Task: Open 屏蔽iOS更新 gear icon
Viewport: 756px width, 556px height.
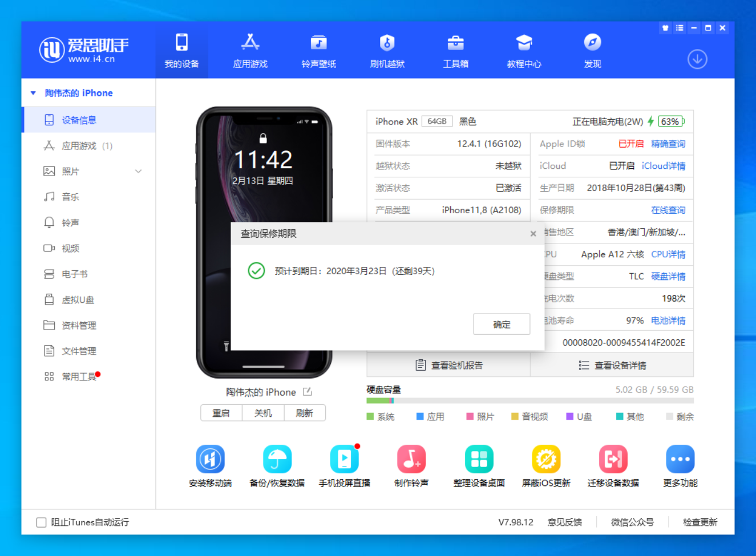Action: pos(546,459)
